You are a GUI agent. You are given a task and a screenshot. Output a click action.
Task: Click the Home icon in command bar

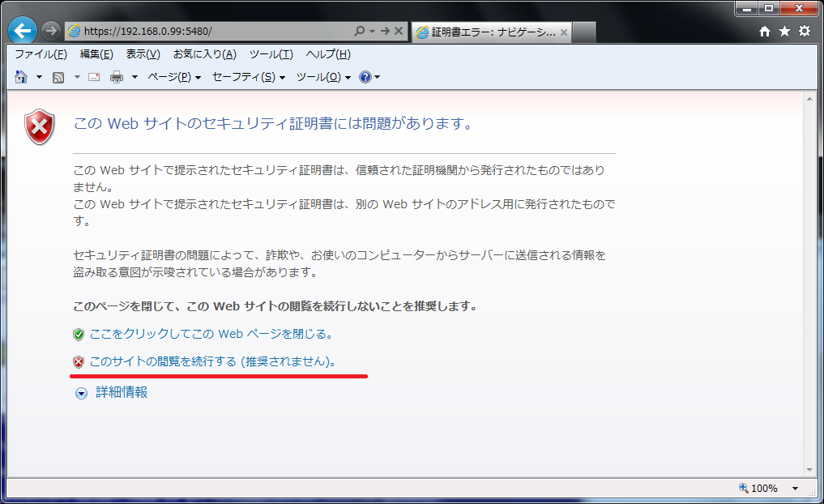(22, 77)
